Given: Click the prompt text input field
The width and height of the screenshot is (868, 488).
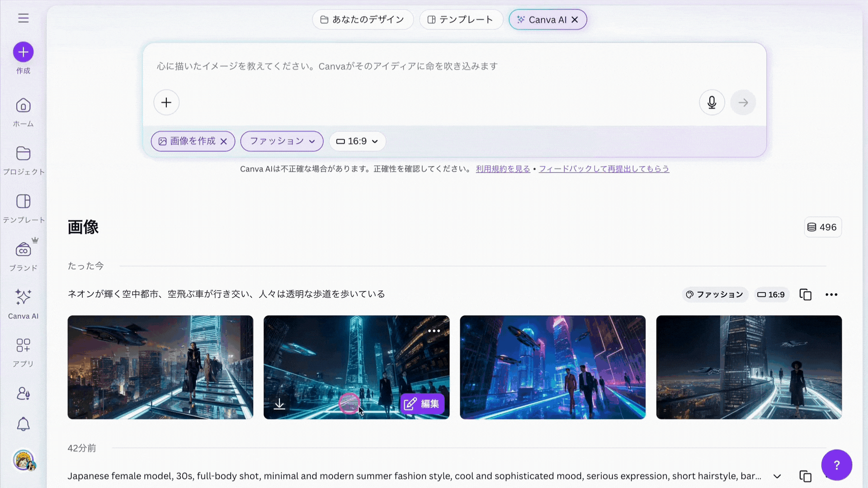Looking at the screenshot, I should click(407, 66).
